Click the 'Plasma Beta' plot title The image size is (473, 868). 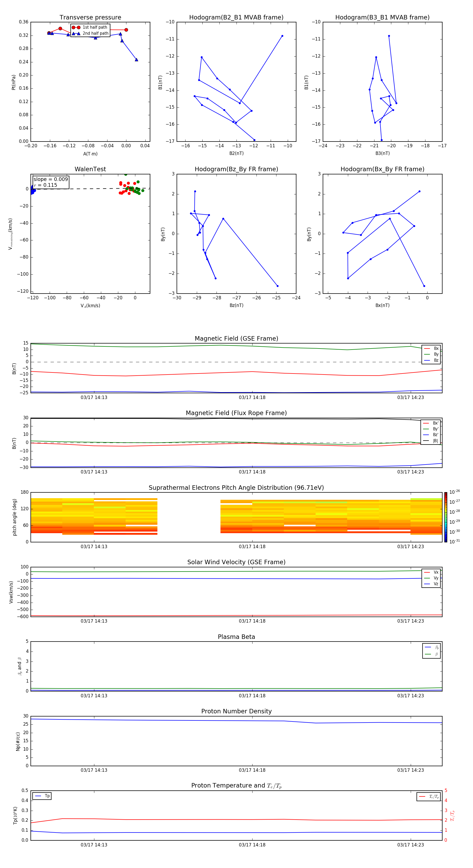236,637
